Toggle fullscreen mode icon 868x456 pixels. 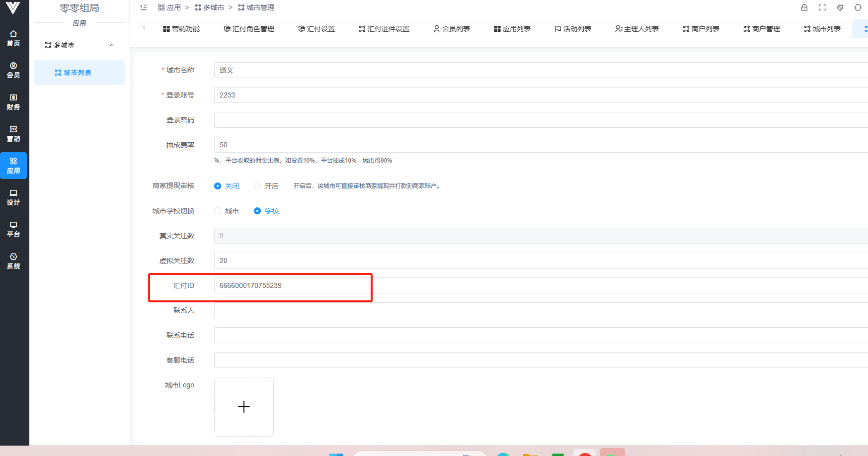point(822,7)
